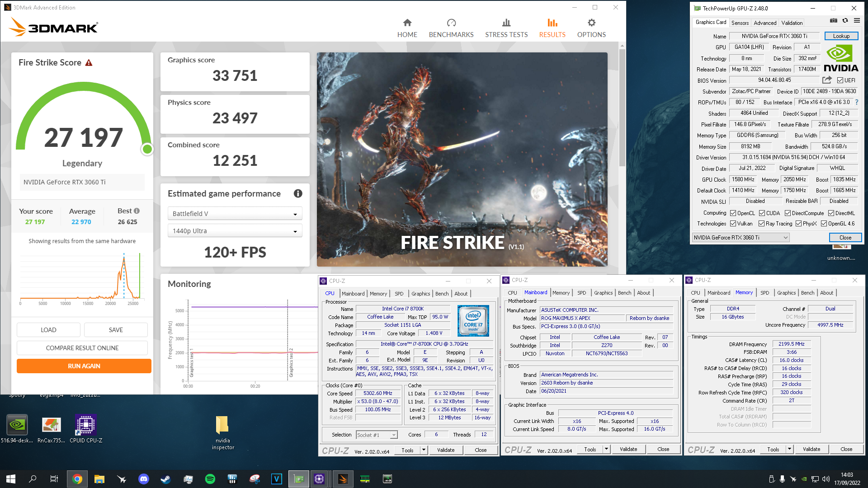Click the GPU-Z refresh icon

coord(845,20)
